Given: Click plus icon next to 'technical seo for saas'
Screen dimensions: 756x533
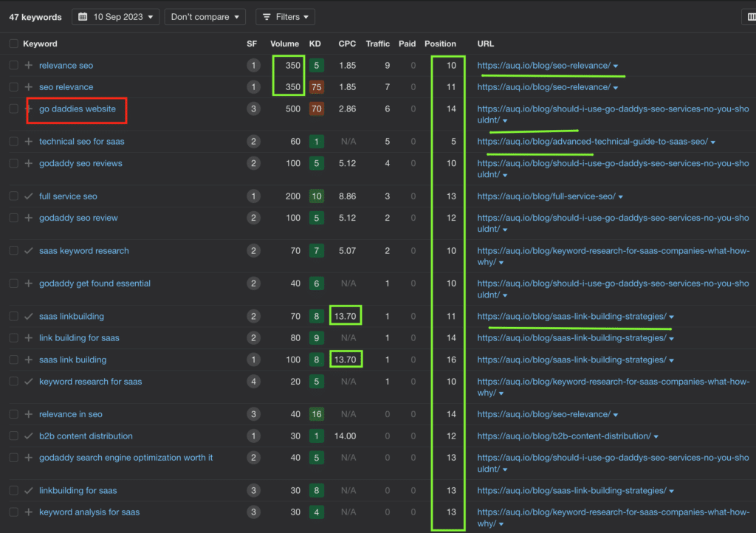Looking at the screenshot, I should coord(29,141).
